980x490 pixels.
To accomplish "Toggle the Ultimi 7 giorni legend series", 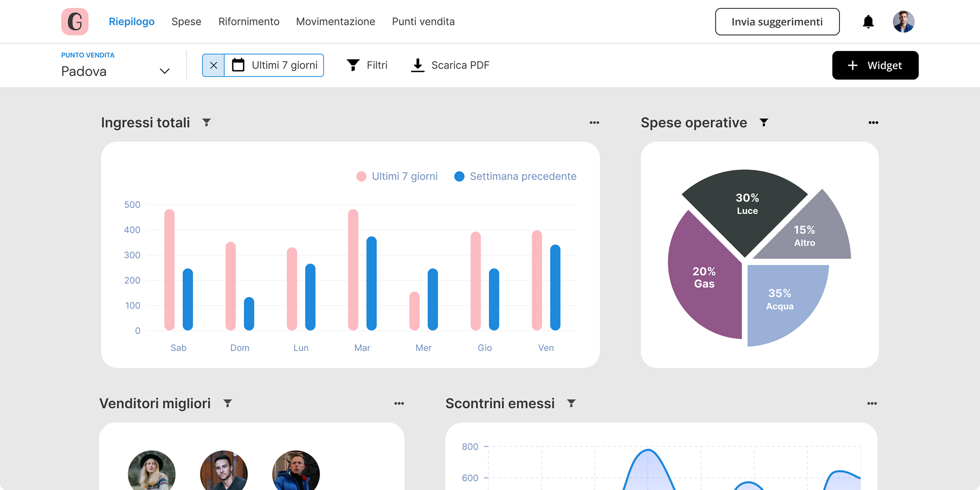I will point(397,176).
